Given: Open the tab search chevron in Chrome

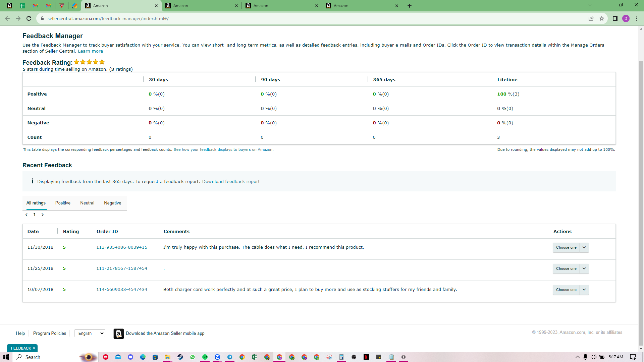Looking at the screenshot, I should pos(590,5).
